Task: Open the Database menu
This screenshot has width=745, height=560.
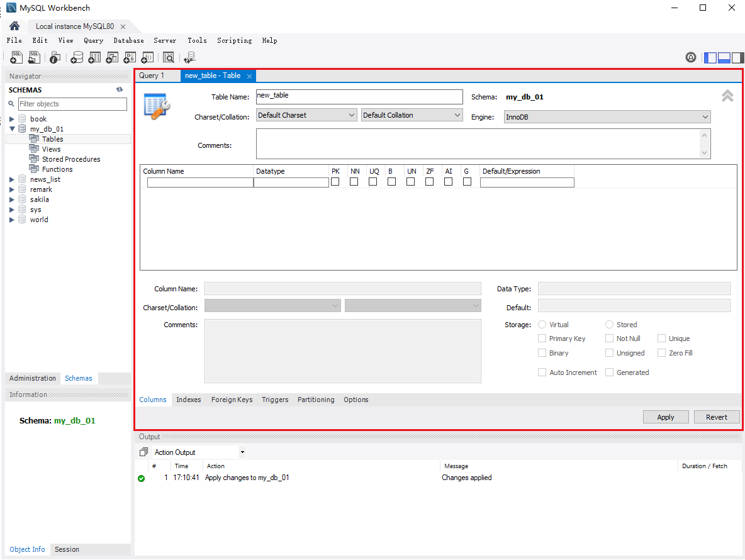Action: (128, 40)
